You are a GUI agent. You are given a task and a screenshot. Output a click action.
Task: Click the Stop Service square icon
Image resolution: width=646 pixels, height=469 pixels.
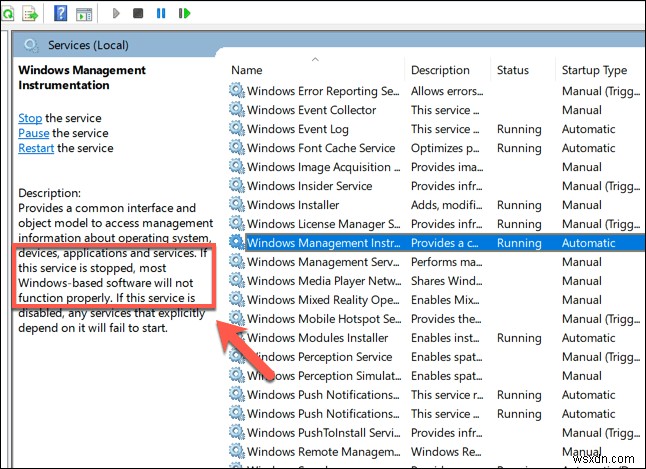click(138, 13)
